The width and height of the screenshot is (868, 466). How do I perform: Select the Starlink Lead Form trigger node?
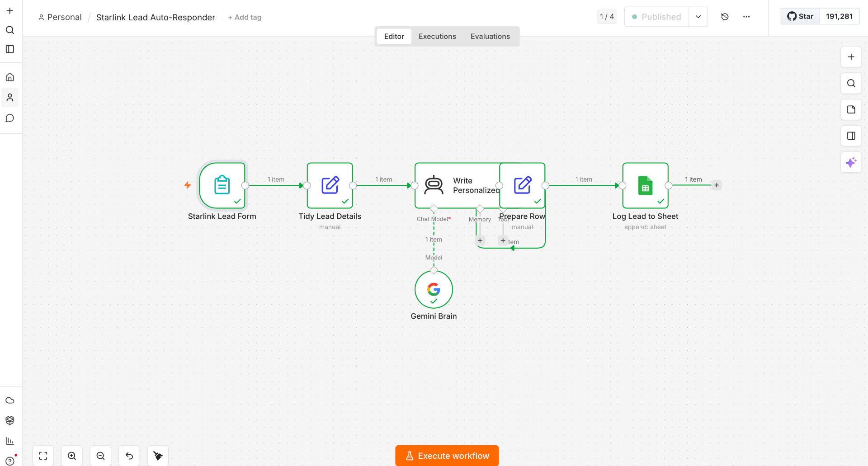pyautogui.click(x=222, y=185)
